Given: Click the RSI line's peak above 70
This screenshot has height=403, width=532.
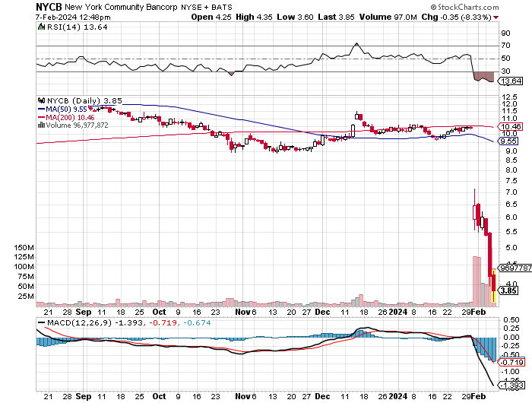Looking at the screenshot, I should [356, 43].
